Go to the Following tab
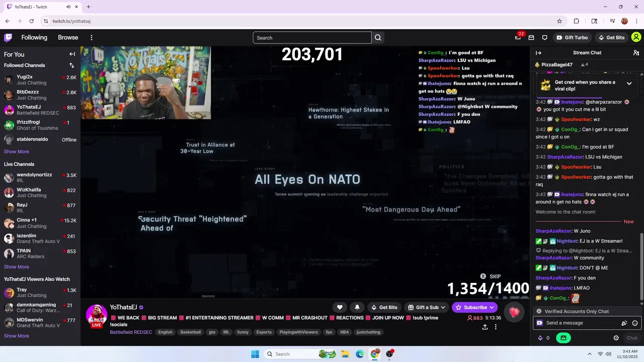 point(34,38)
